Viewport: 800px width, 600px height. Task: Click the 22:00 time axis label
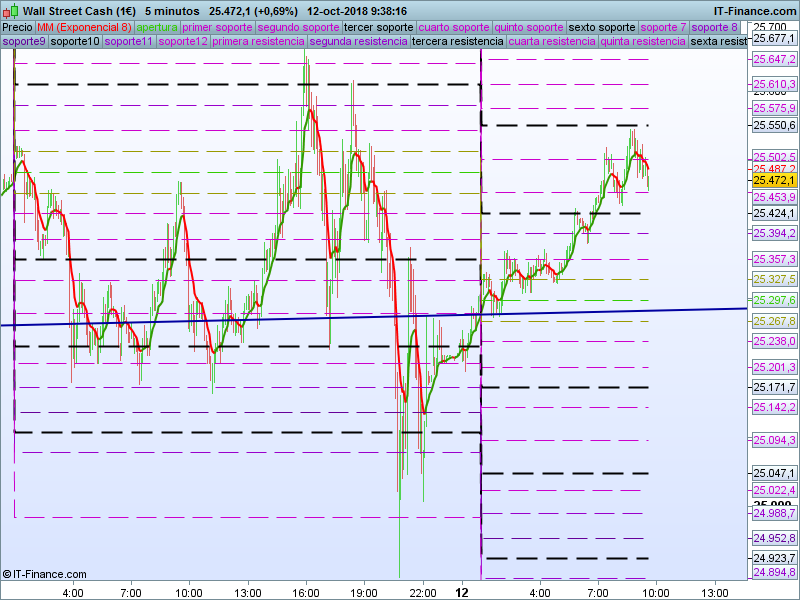(423, 593)
